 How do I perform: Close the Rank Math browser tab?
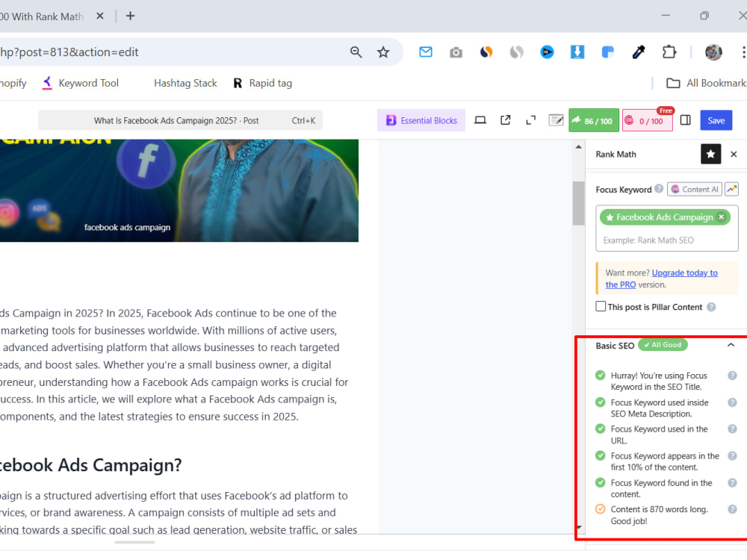(x=100, y=16)
